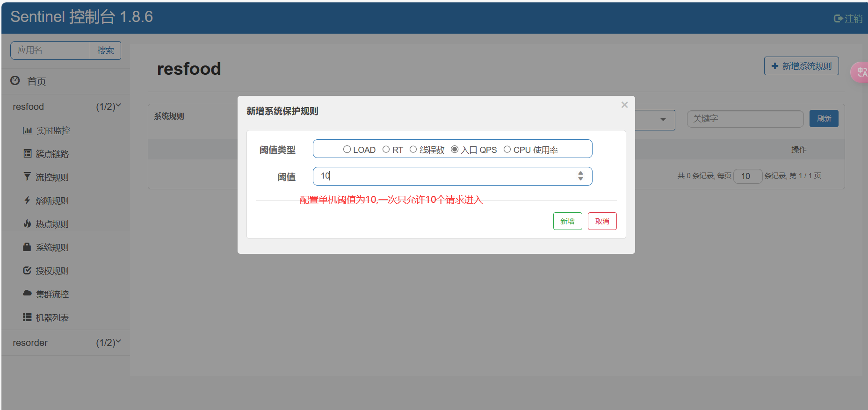Click the bar chart icon beside 实时监控
The image size is (868, 410).
click(x=27, y=131)
